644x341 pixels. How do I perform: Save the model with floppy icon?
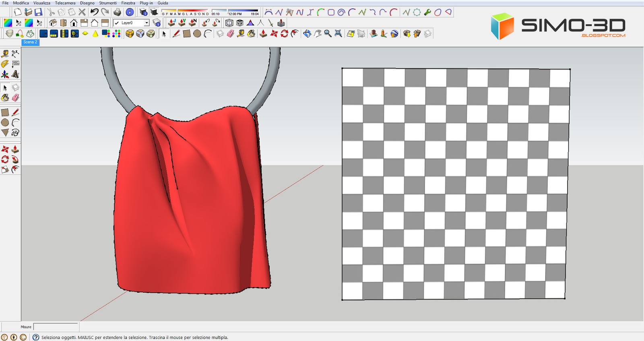point(38,12)
